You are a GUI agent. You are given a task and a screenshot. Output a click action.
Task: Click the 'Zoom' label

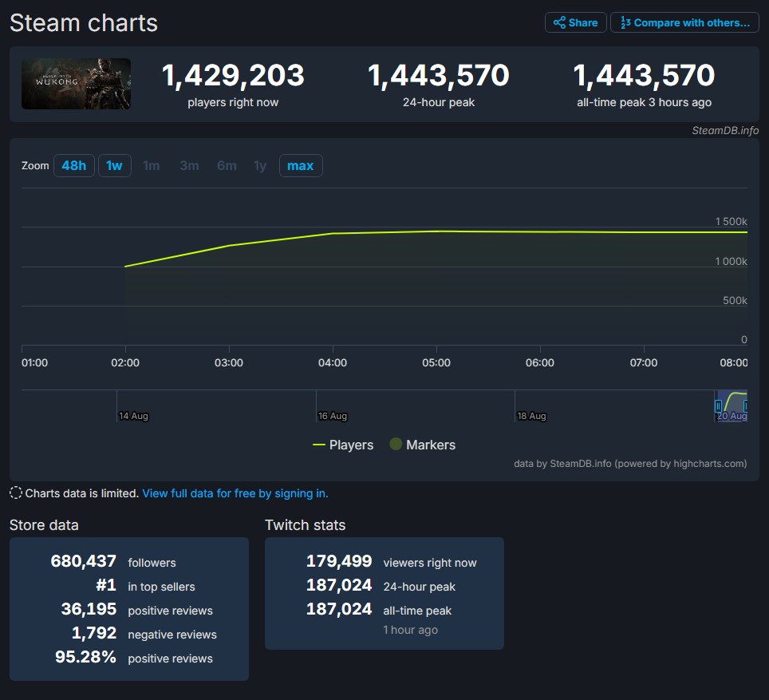point(35,165)
